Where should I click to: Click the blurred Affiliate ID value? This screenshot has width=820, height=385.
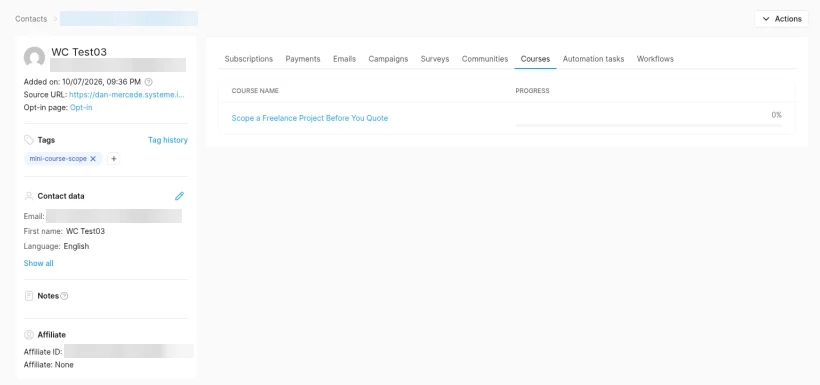129,351
